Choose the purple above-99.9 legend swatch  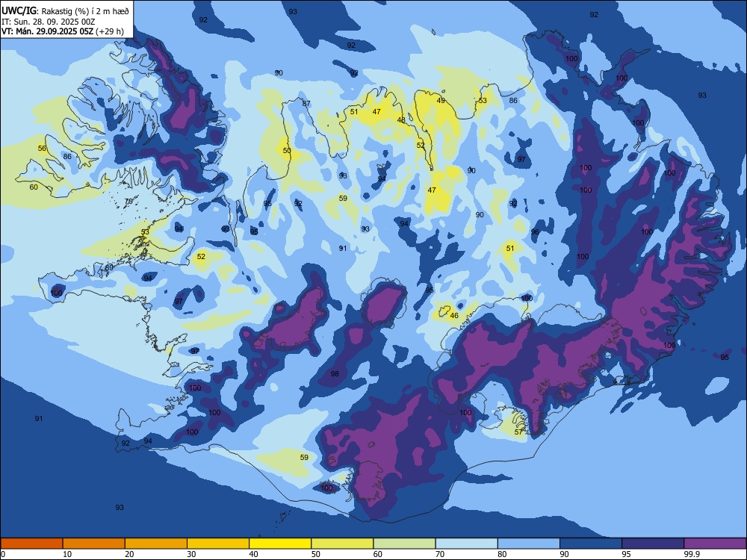tap(715, 544)
